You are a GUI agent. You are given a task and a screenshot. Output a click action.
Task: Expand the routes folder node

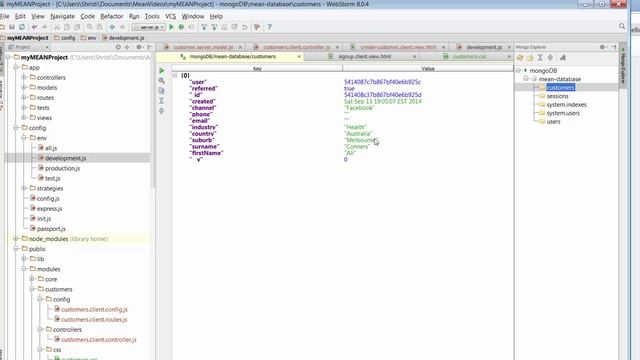[x=24, y=98]
